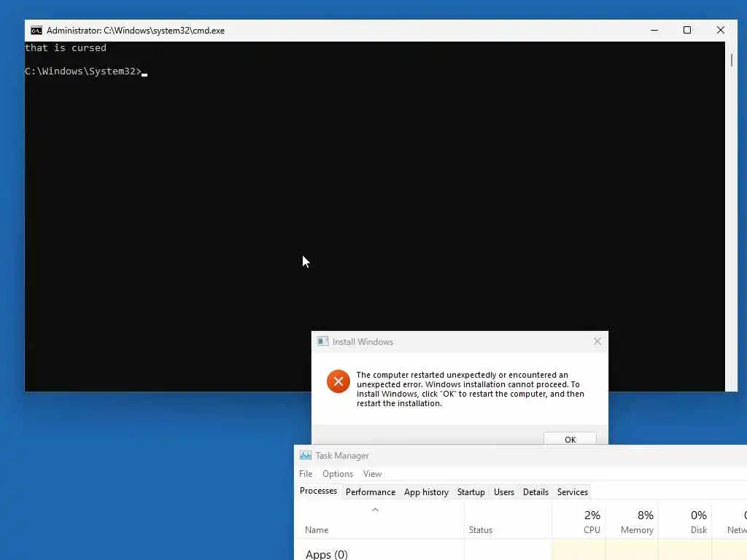Screen dimensions: 747x560
Task: Open the Options menu in Task Manager
Action: click(338, 474)
